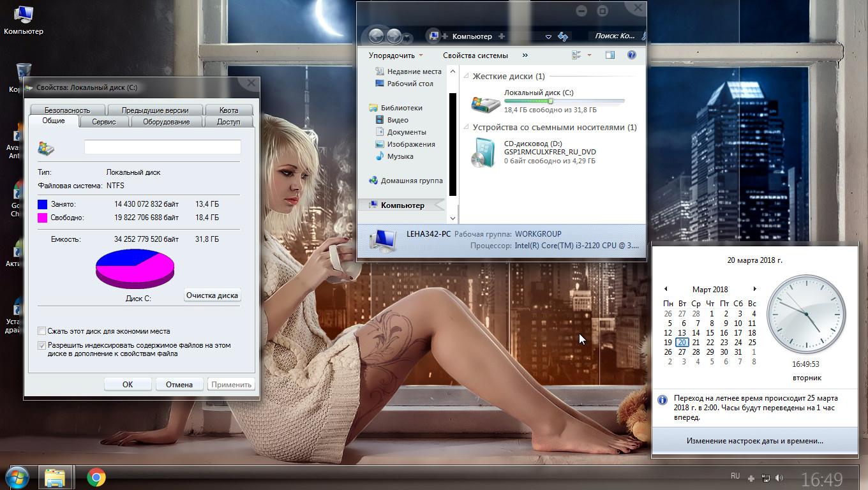The height and width of the screenshot is (490, 868).
Task: Open the view options dropdown arrow
Action: [x=589, y=55]
